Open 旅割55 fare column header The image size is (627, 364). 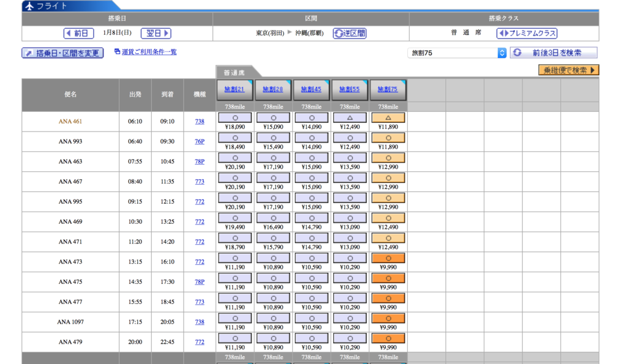coord(350,89)
